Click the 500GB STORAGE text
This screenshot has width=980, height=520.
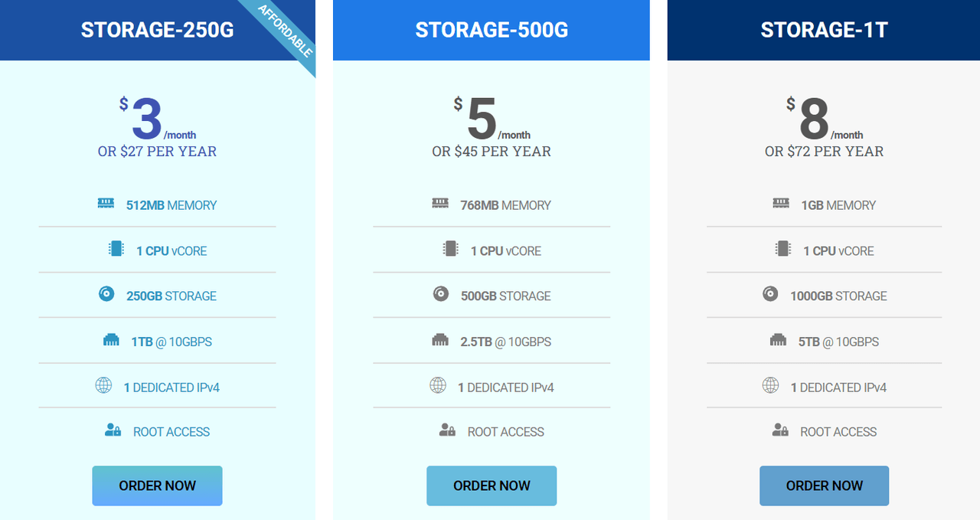[x=505, y=296]
